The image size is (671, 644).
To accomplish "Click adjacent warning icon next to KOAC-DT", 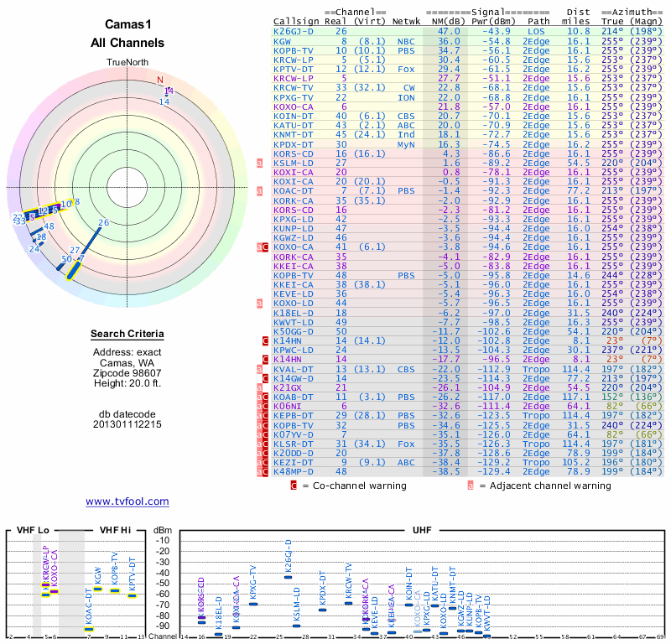I will click(260, 191).
